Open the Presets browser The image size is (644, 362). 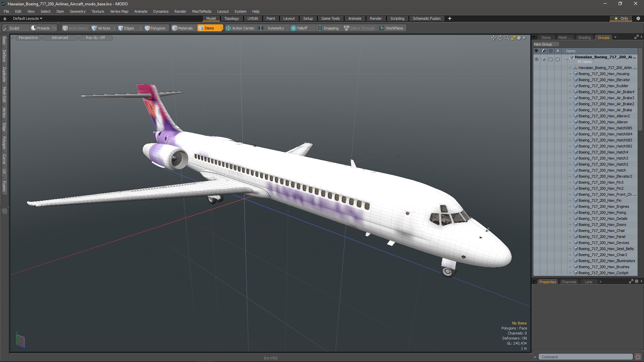click(x=43, y=28)
